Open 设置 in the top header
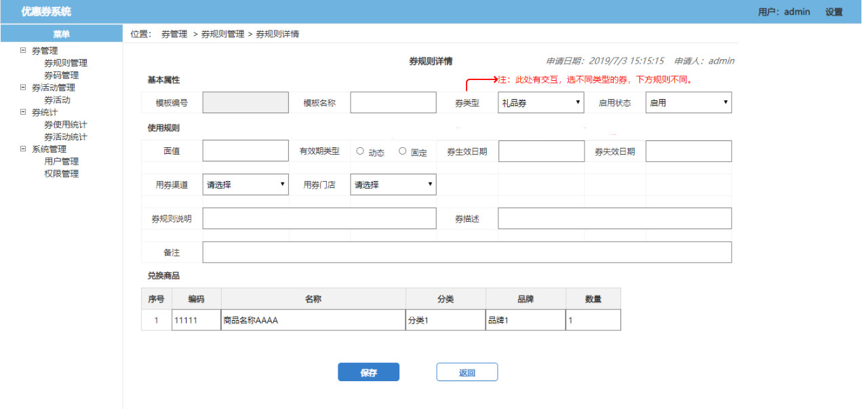 point(833,12)
